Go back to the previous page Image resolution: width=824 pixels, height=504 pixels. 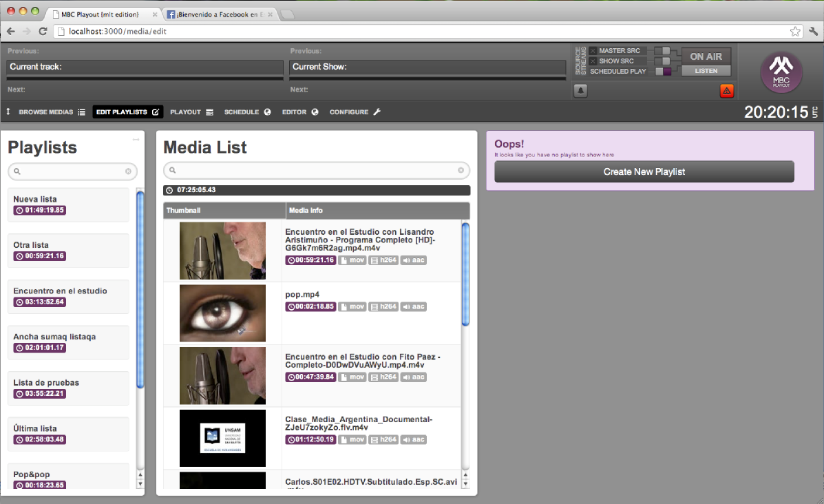coord(11,31)
